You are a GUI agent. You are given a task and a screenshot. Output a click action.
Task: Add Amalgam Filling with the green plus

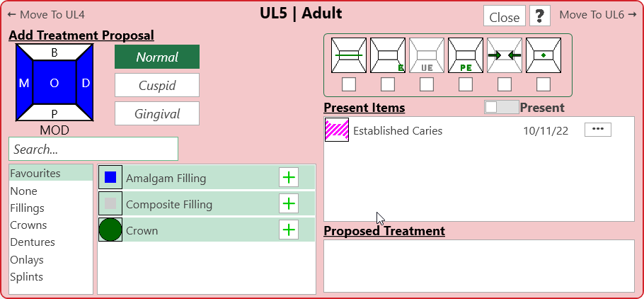click(289, 177)
